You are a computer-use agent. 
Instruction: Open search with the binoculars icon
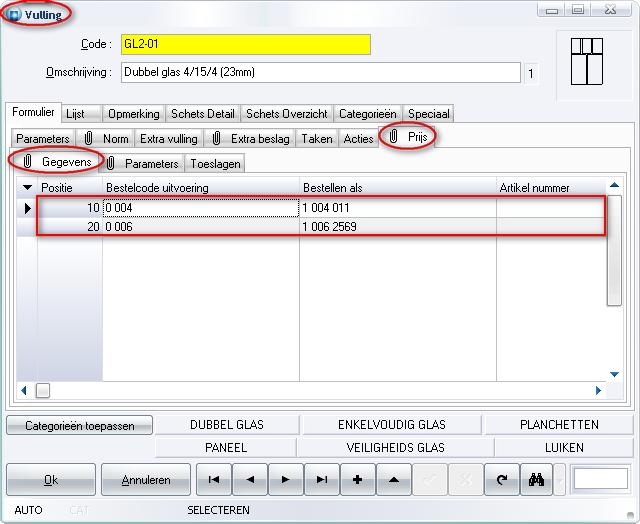click(536, 480)
